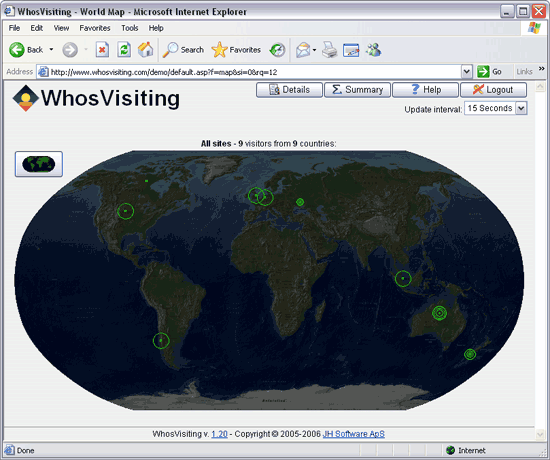Open the Tools menu
550x460 pixels.
[x=129, y=28]
